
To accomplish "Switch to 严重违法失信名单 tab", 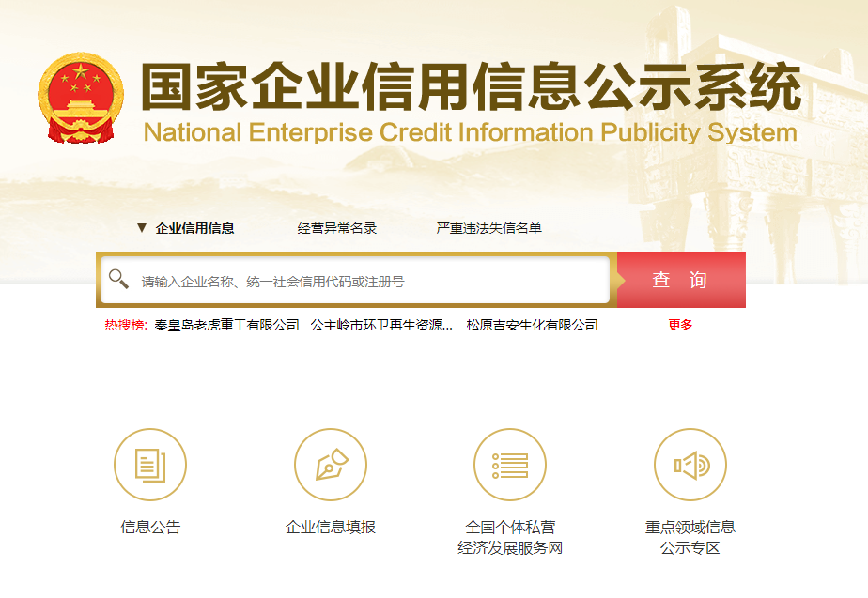I will click(488, 228).
